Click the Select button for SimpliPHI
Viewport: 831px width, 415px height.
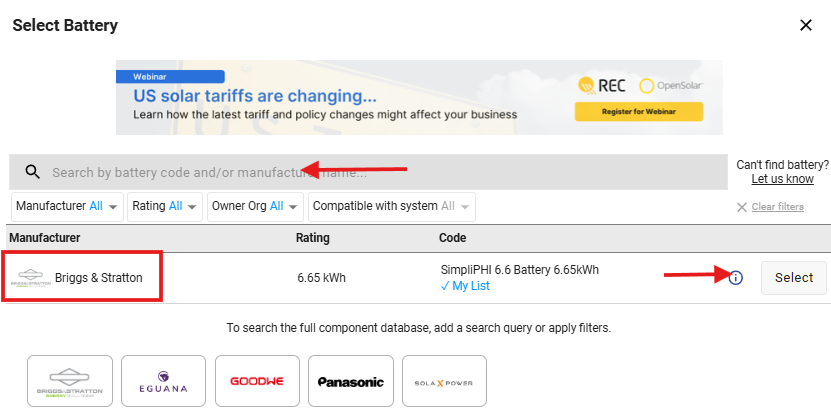point(793,278)
